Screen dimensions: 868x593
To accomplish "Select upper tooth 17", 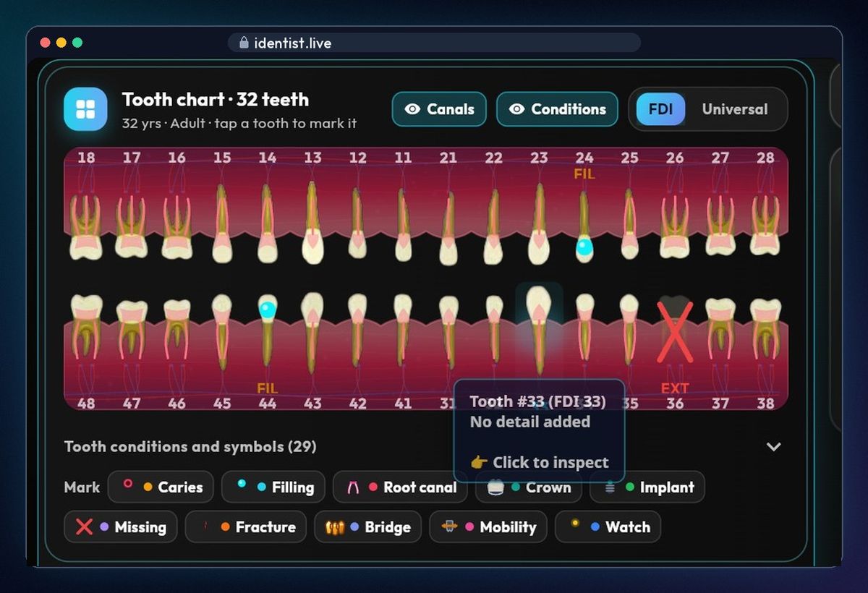I will pos(131,226).
